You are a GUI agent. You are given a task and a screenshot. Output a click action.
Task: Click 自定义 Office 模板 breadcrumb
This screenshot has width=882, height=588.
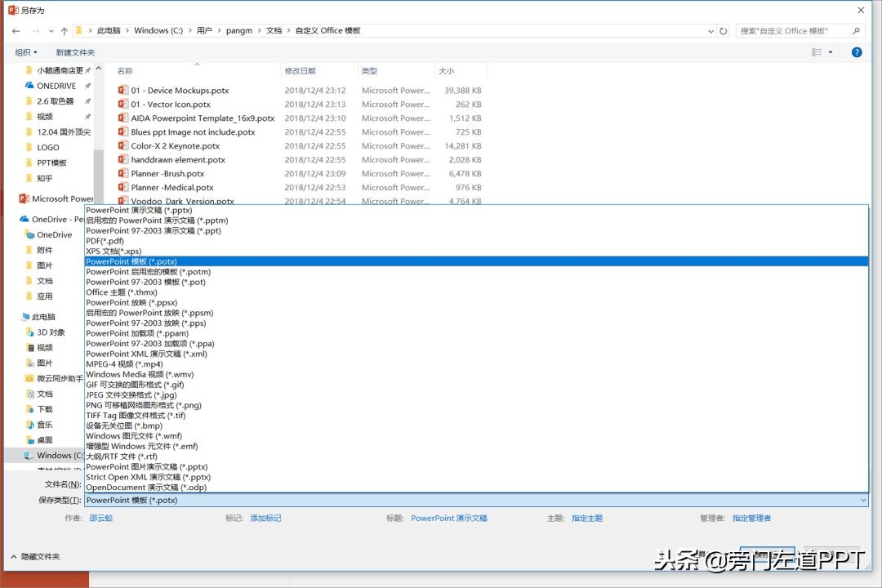[x=328, y=31]
